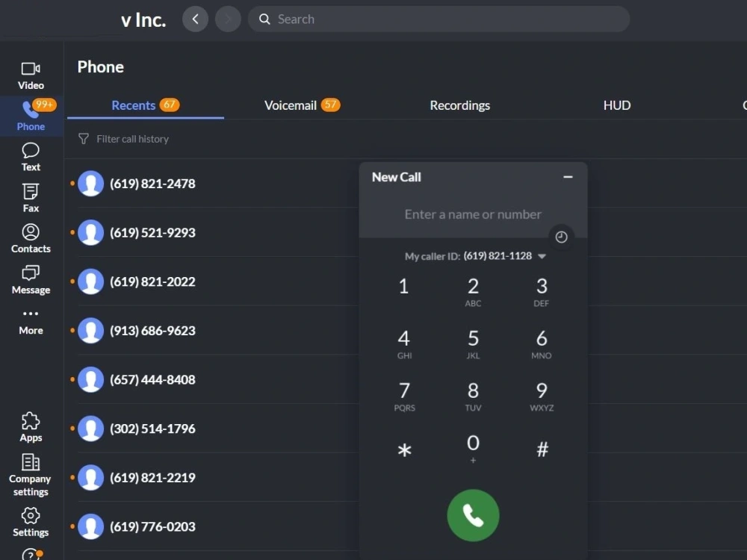Dial digit 8 TUV on keypad
The height and width of the screenshot is (560, 747).
473,396
